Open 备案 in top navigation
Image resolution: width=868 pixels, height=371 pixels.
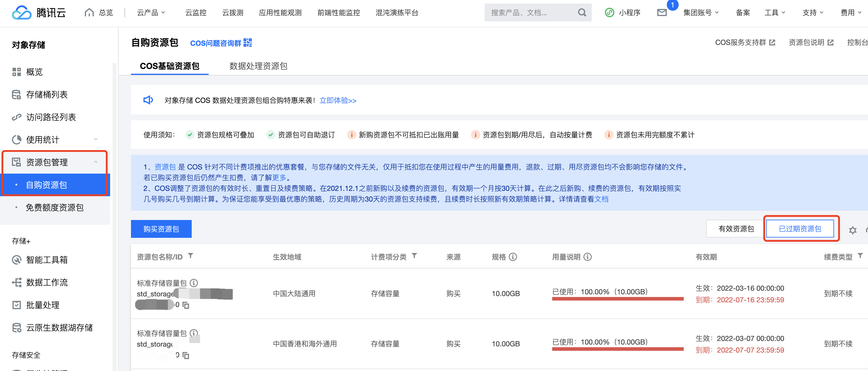(743, 12)
